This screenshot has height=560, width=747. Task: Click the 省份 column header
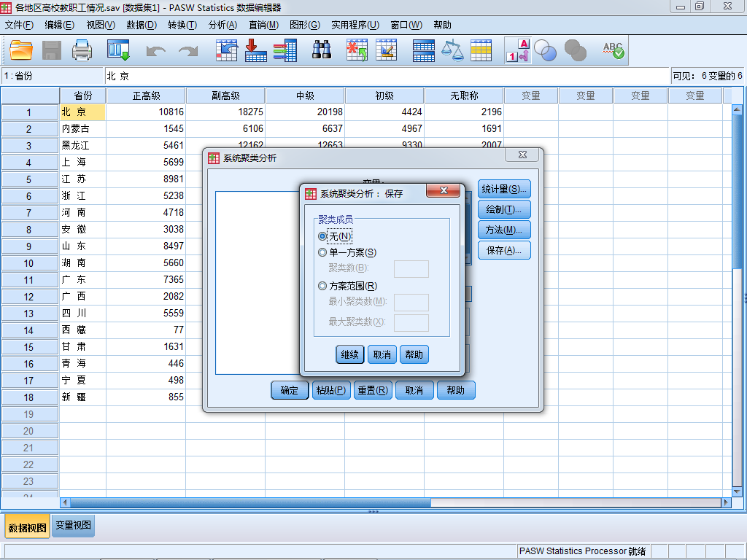tap(82, 96)
